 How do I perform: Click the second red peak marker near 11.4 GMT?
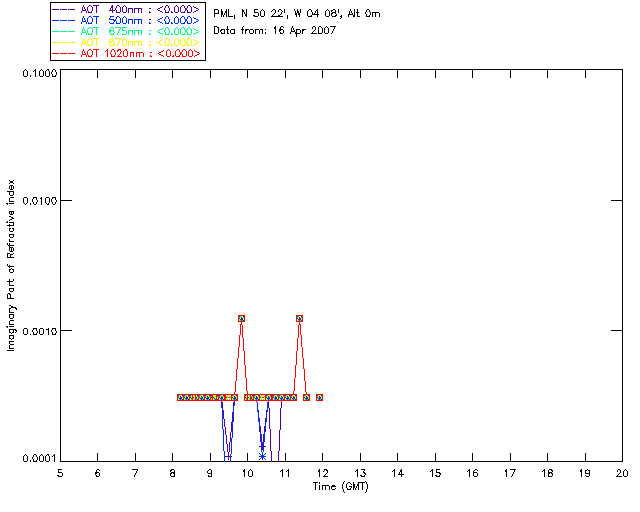pos(300,318)
